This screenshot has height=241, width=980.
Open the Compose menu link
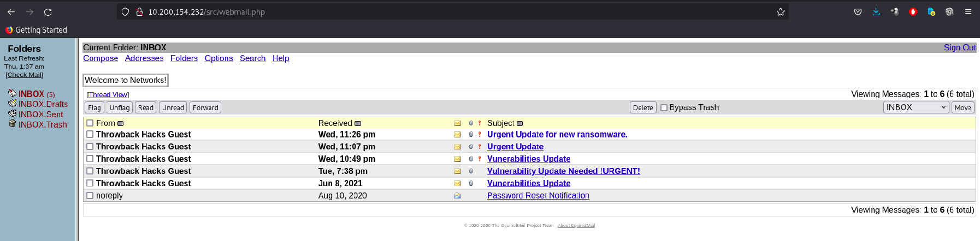(101, 58)
